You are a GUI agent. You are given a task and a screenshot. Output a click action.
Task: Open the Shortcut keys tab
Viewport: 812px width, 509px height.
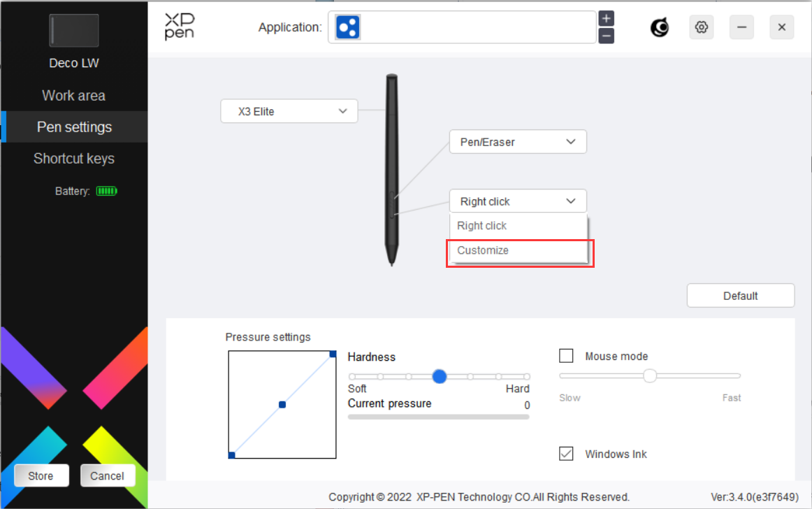tap(73, 159)
